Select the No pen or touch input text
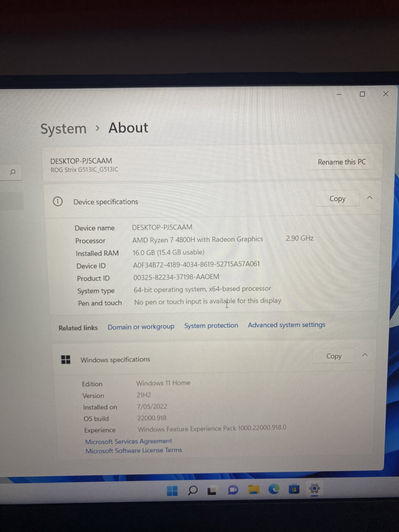 pos(207,301)
